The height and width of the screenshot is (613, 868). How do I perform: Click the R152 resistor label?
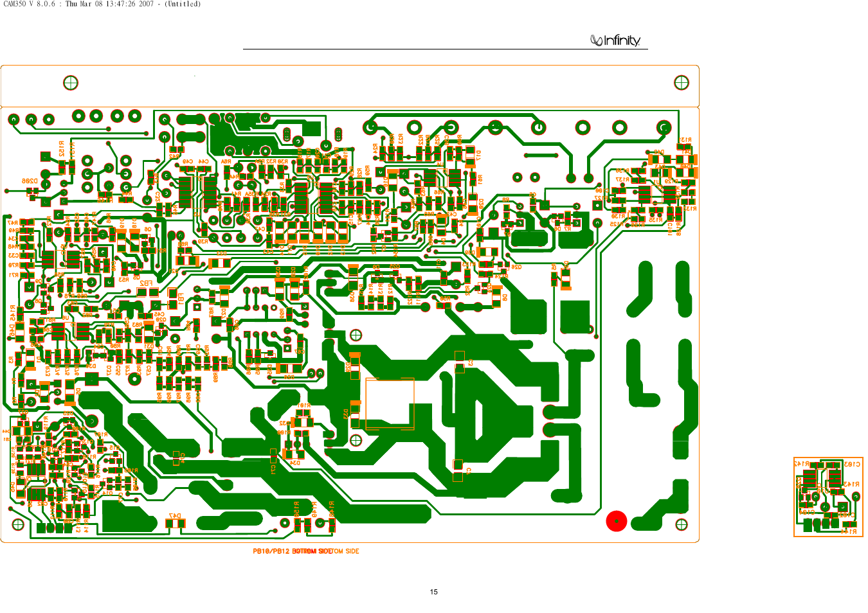pos(62,148)
